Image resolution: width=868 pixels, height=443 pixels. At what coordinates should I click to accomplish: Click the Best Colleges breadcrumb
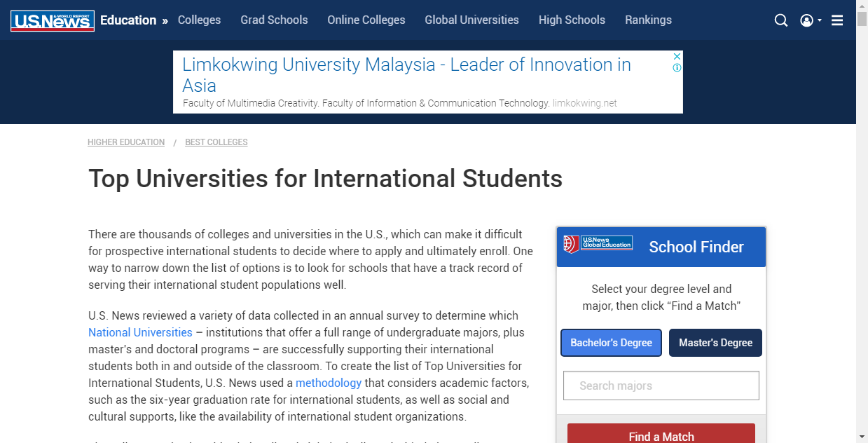(x=216, y=142)
